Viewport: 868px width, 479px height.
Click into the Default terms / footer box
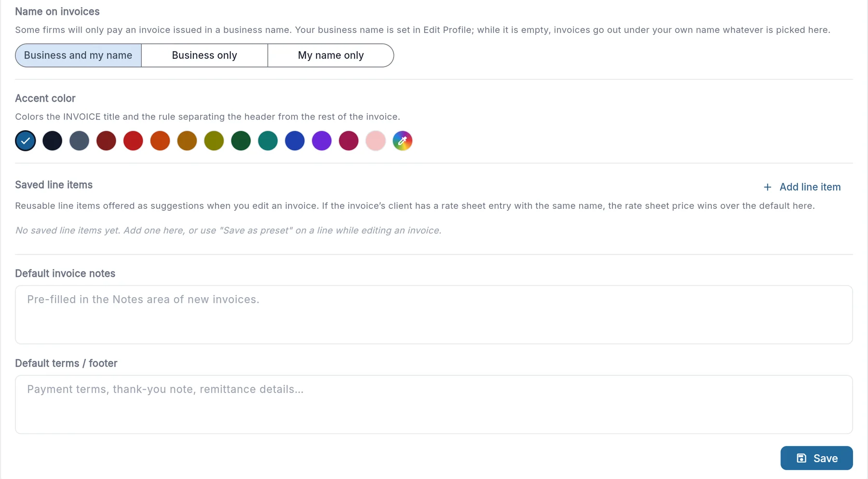coord(434,404)
